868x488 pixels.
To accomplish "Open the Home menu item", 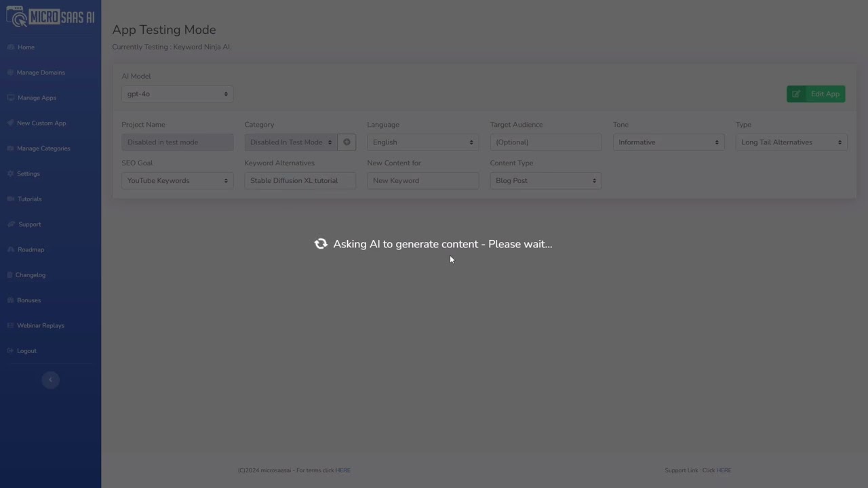I will point(26,47).
